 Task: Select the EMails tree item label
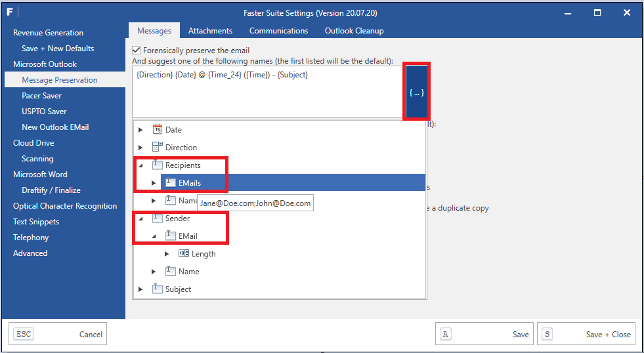[x=190, y=183]
